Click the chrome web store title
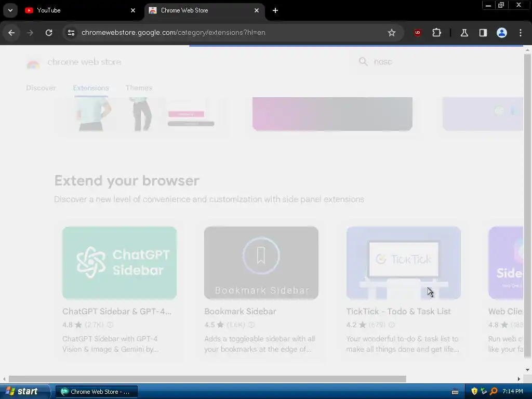 (84, 62)
